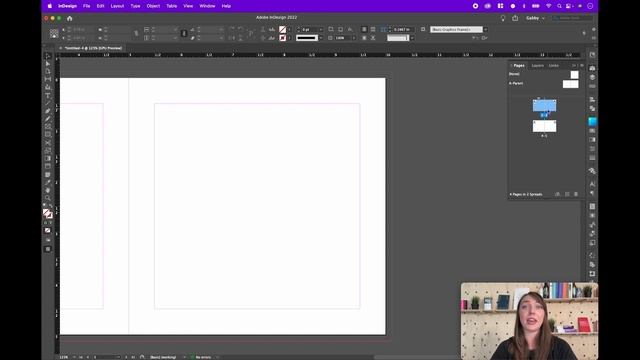Viewport: 640px width, 360px height.
Task: Select the highlighted first spread thumbnail
Action: pos(544,106)
